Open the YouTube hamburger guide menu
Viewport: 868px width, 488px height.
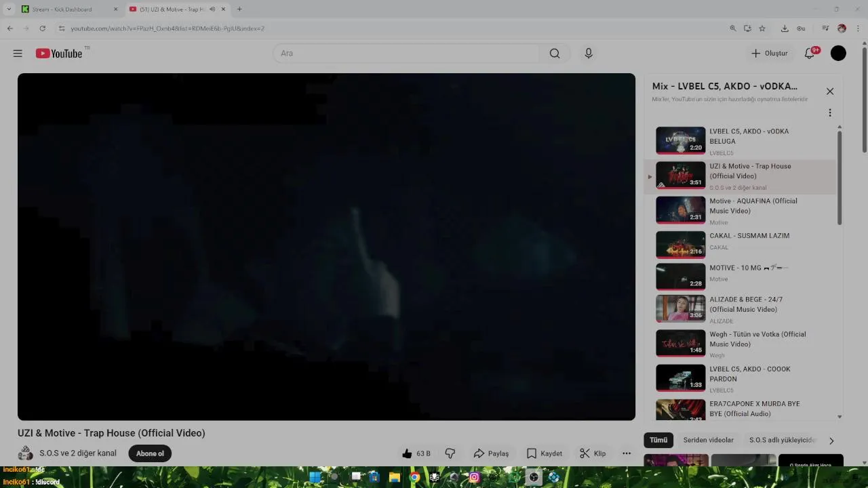[x=18, y=54]
